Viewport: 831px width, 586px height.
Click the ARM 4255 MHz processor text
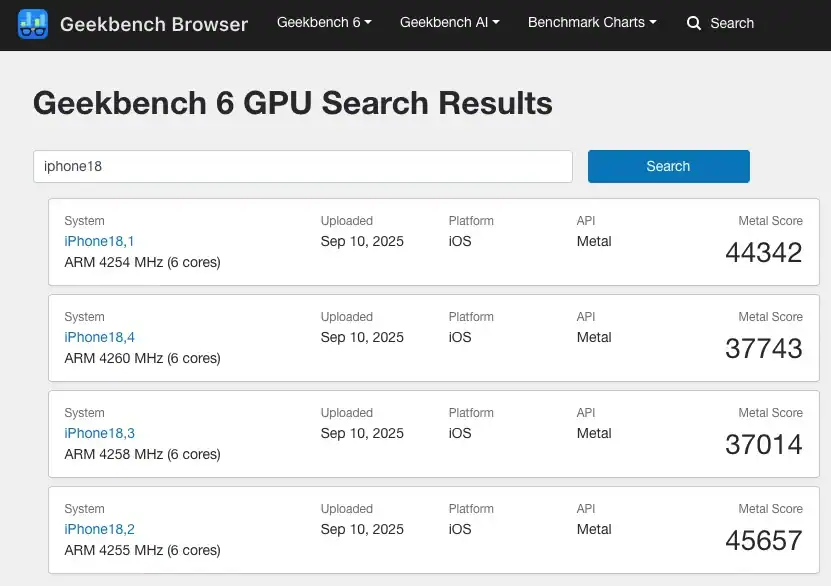coord(142,550)
